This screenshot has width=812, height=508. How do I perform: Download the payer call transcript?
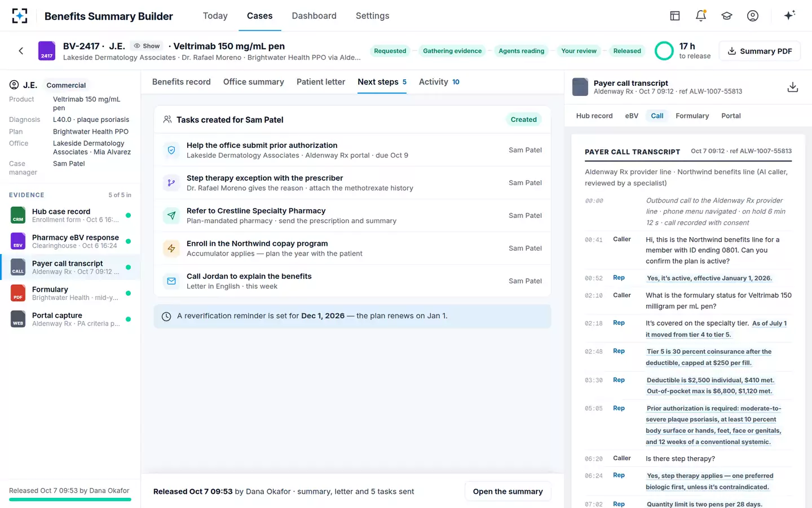point(792,87)
